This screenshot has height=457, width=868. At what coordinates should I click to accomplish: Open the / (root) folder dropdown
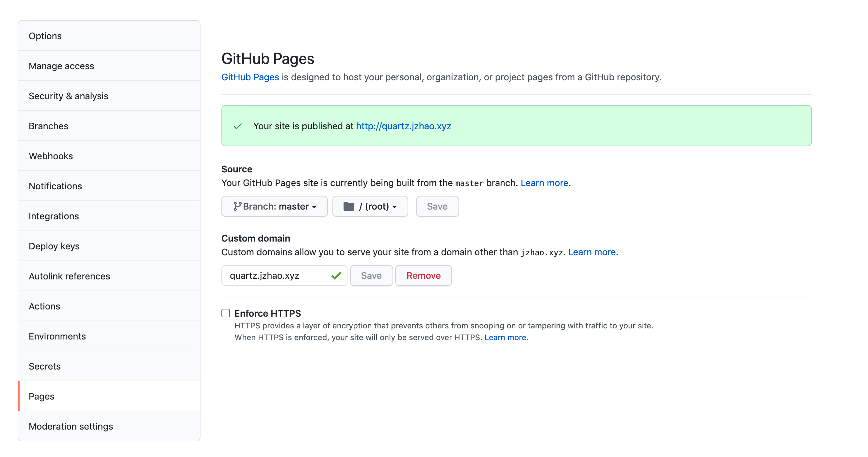(x=370, y=206)
